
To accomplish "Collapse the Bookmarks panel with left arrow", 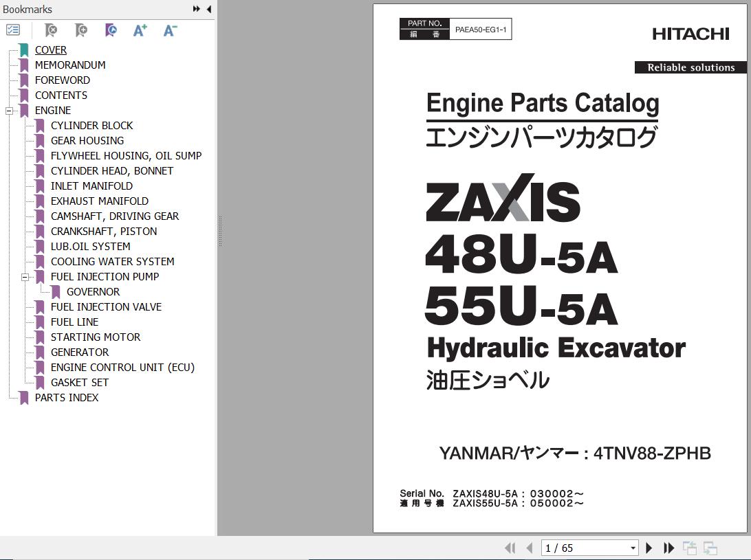I will pos(209,9).
